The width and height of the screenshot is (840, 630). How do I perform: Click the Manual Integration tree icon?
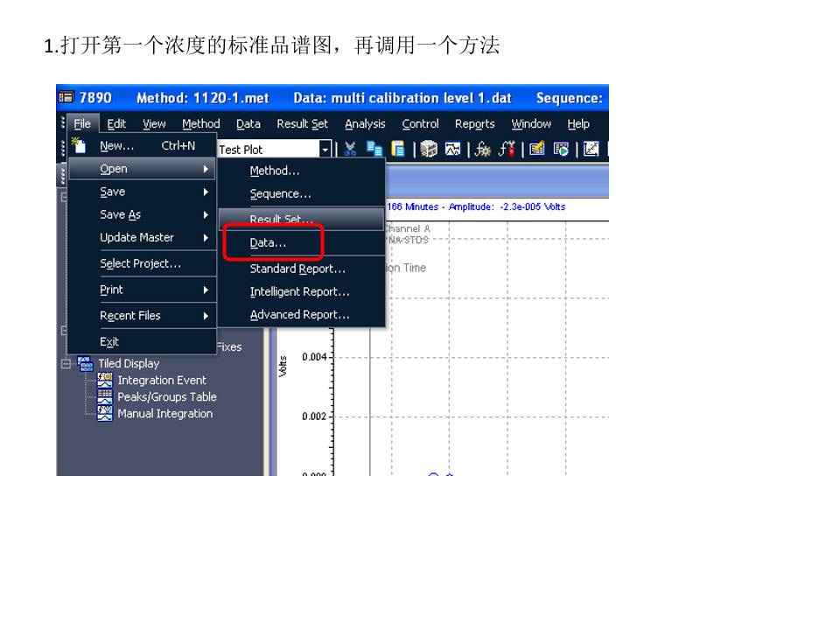[x=105, y=414]
